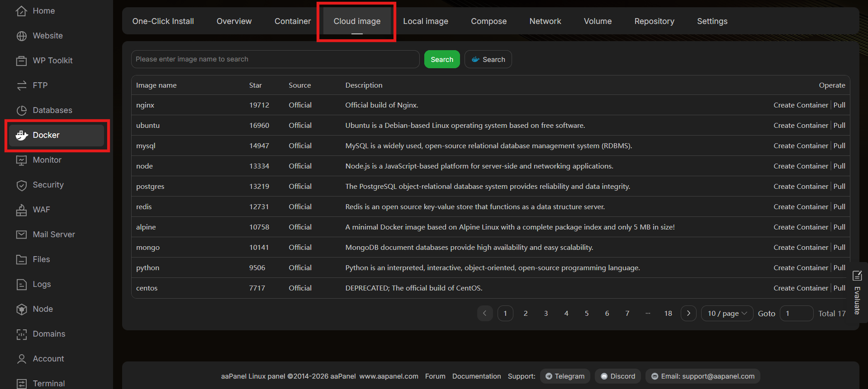Viewport: 868px width, 389px height.
Task: Click the Node cube icon
Action: tap(21, 309)
